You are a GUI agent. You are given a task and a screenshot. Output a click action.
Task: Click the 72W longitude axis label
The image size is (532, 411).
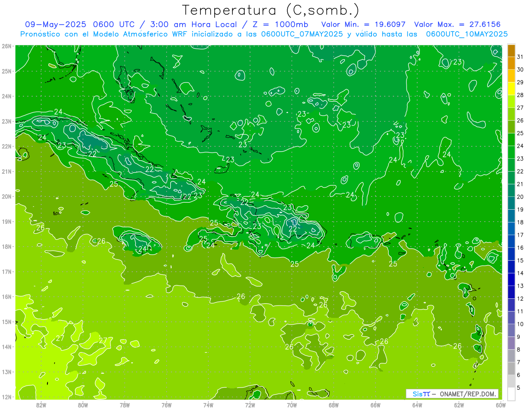pyautogui.click(x=250, y=405)
